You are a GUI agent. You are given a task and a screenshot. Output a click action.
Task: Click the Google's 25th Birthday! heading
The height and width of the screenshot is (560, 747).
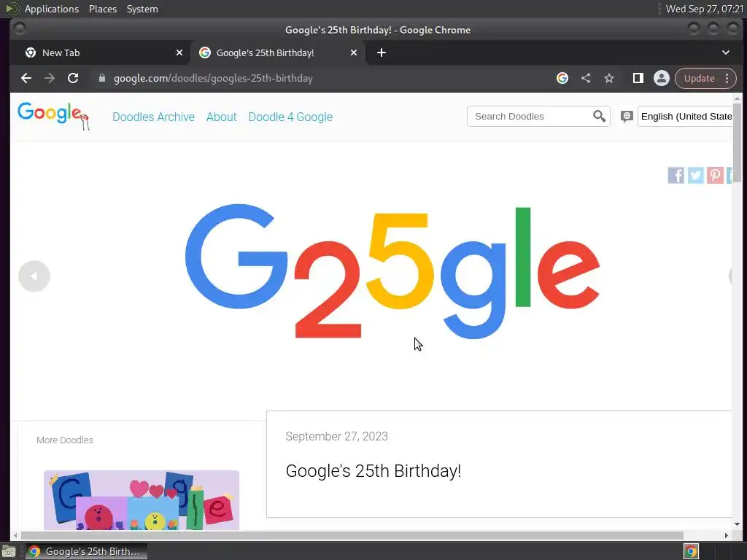tap(373, 471)
